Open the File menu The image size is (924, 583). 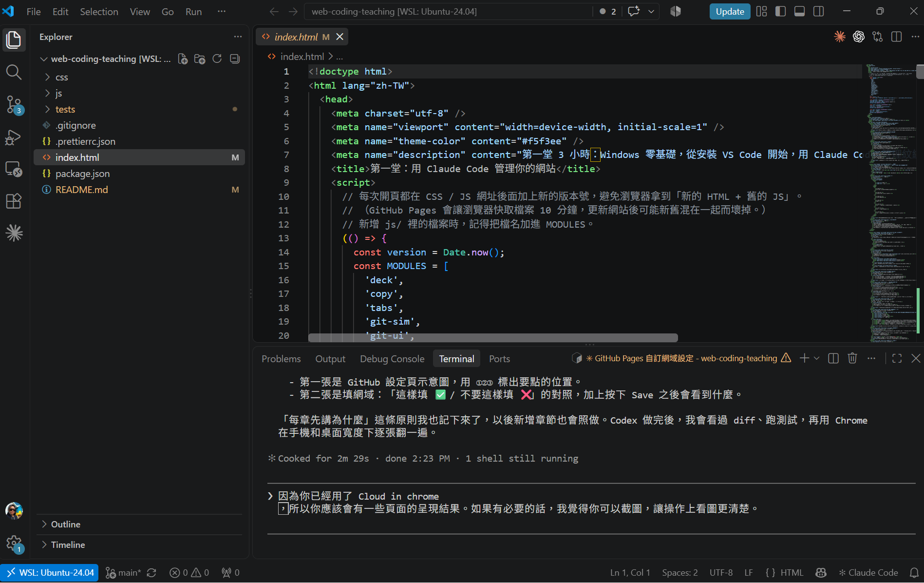point(34,11)
